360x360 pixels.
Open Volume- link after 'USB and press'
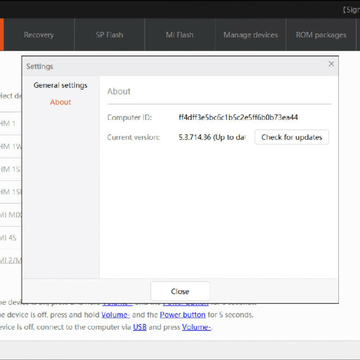pyautogui.click(x=196, y=327)
